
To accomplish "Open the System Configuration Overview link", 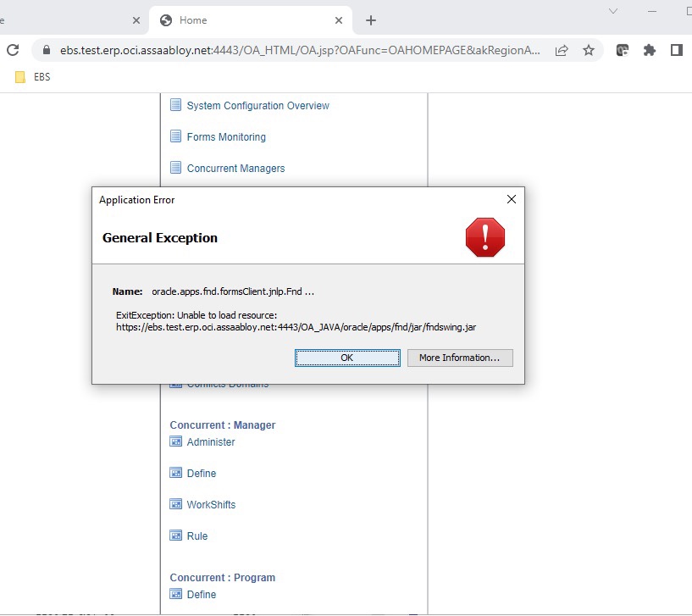I will [257, 106].
